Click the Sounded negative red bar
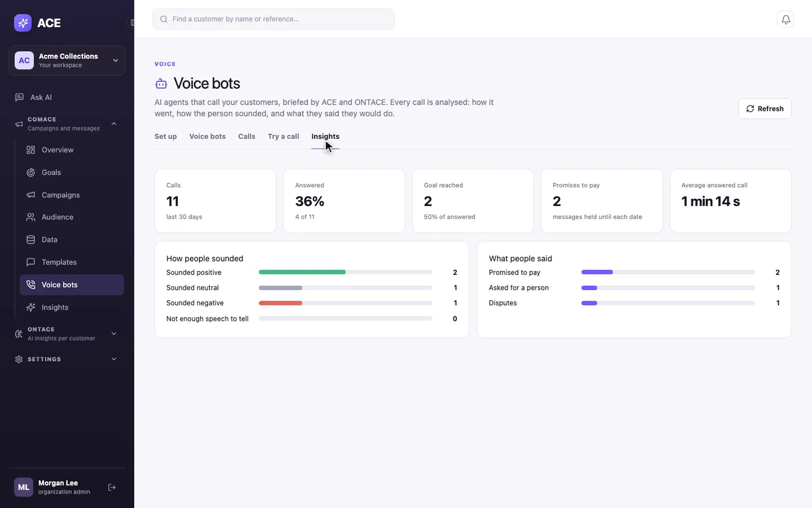812x508 pixels. point(281,303)
